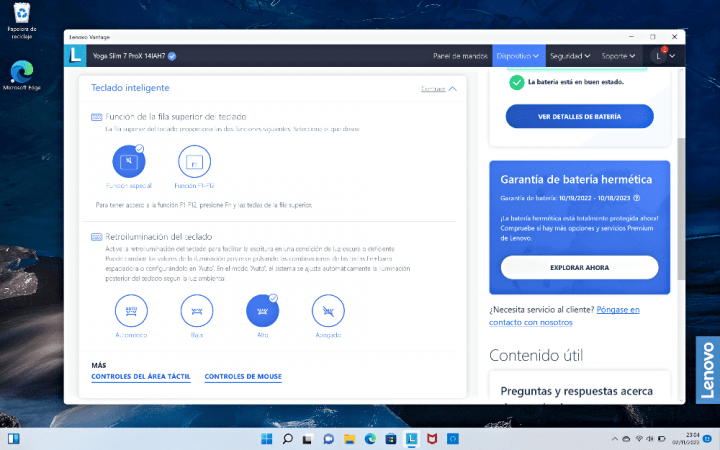This screenshot has height=450, width=720.
Task: Open Controles del área táctil link
Action: [x=141, y=377]
